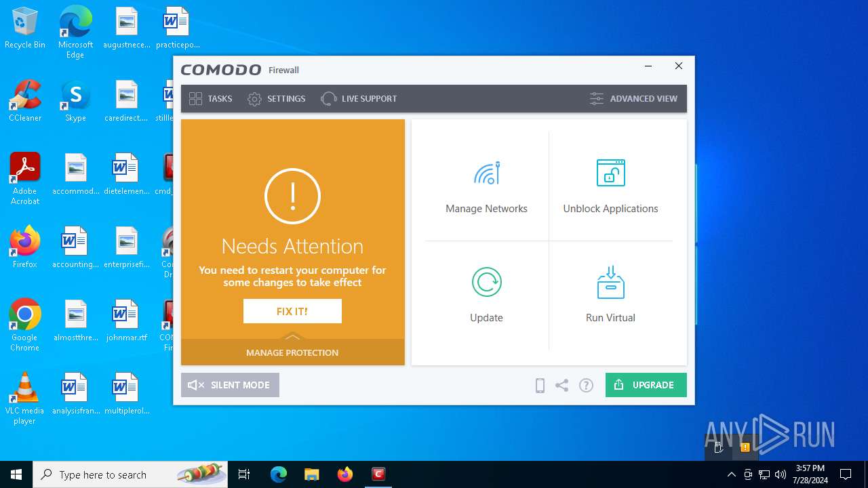Image resolution: width=868 pixels, height=488 pixels.
Task: Click the Update refresh icon
Action: (x=487, y=281)
